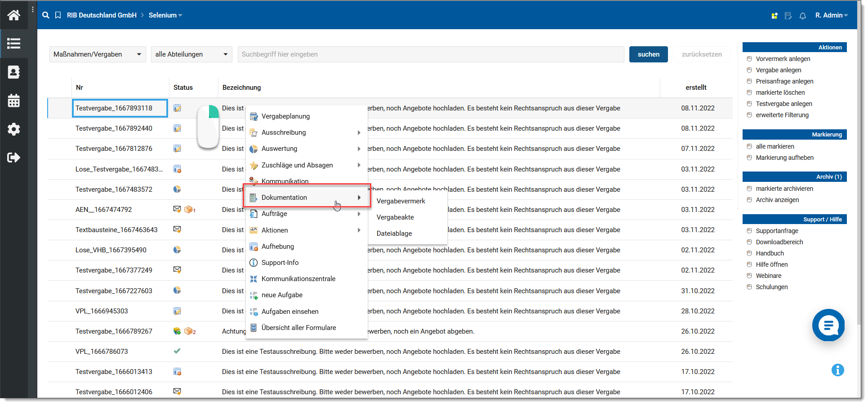Screen dimensions: 868x405
Task: Click envelope status icon of AEN__1667474792
Action: click(x=177, y=209)
